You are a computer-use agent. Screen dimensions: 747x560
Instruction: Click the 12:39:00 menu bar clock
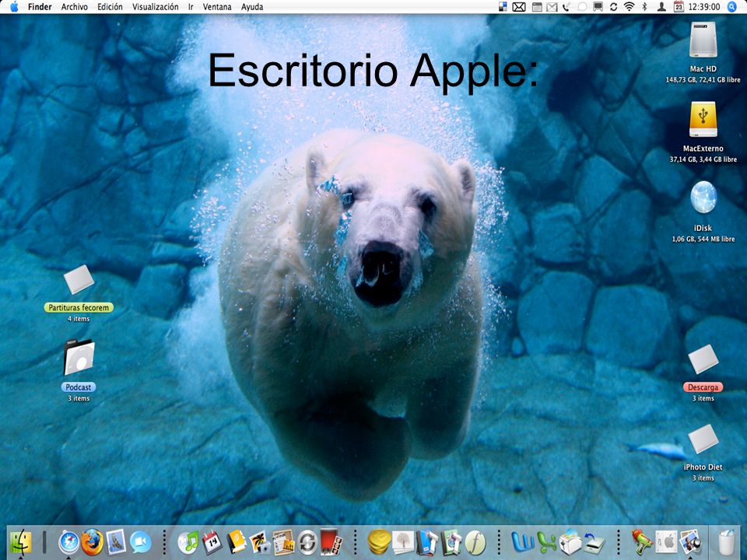tap(704, 7)
